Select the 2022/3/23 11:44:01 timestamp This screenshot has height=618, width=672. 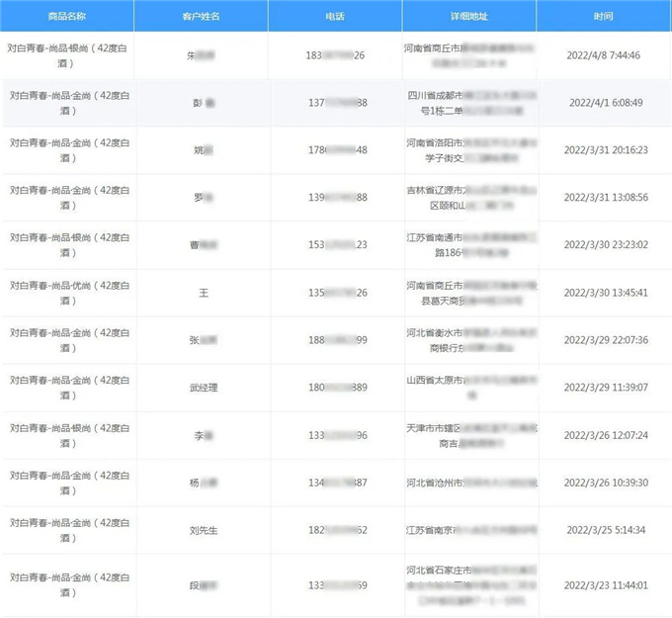click(x=604, y=585)
